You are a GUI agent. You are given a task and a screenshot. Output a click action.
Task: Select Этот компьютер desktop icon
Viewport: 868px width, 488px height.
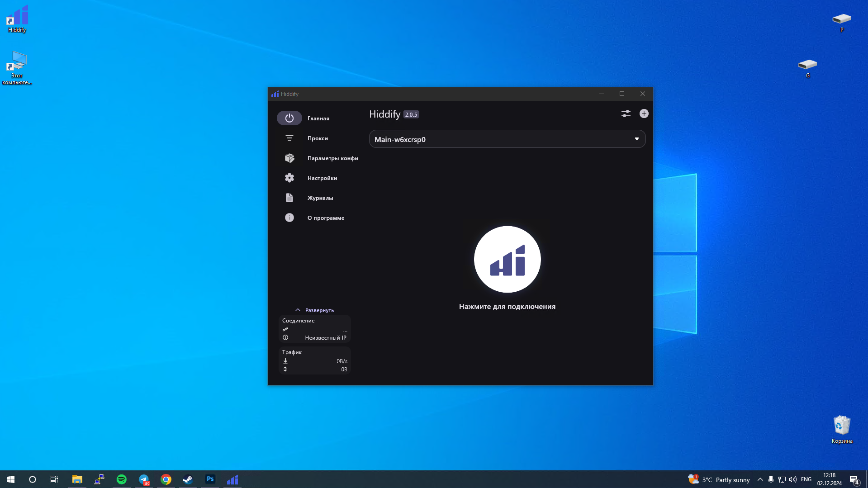click(x=17, y=68)
